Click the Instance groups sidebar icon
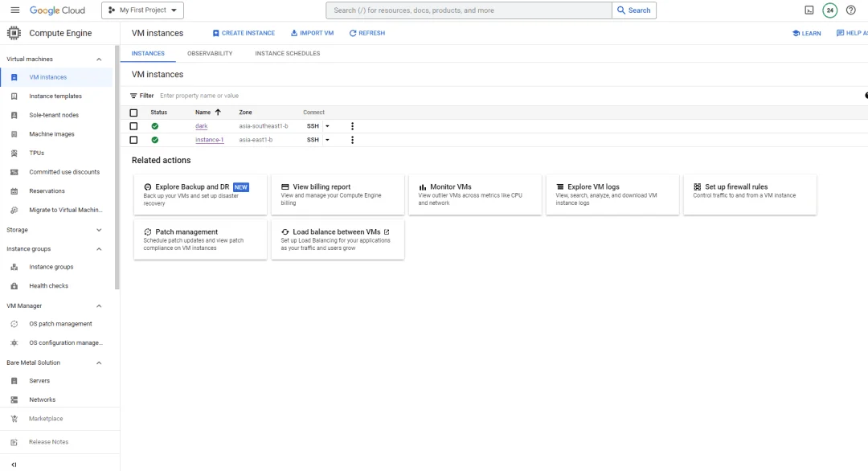Viewport: 868px width, 471px height. [x=14, y=267]
